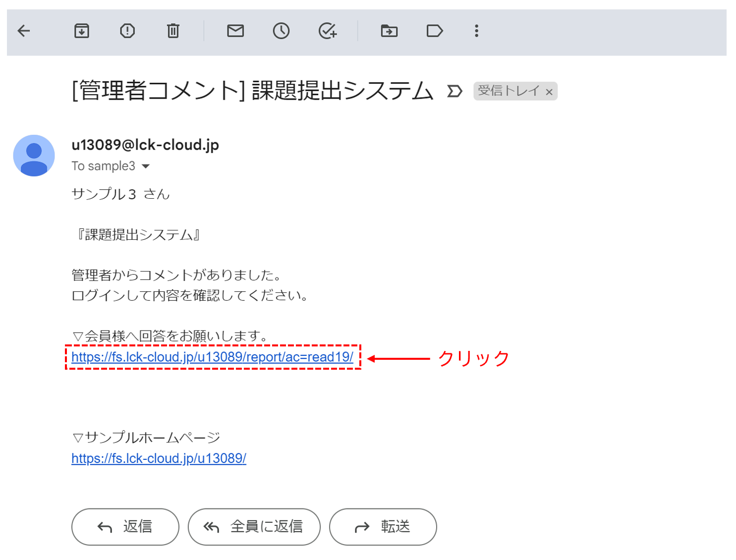The width and height of the screenshot is (736, 560).
Task: Click the back arrow to return to inbox
Action: 23,31
